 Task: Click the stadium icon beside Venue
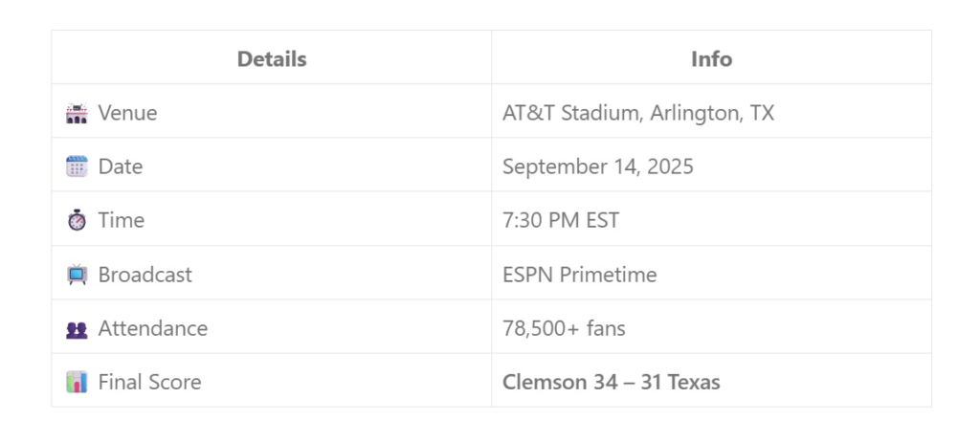click(x=77, y=113)
